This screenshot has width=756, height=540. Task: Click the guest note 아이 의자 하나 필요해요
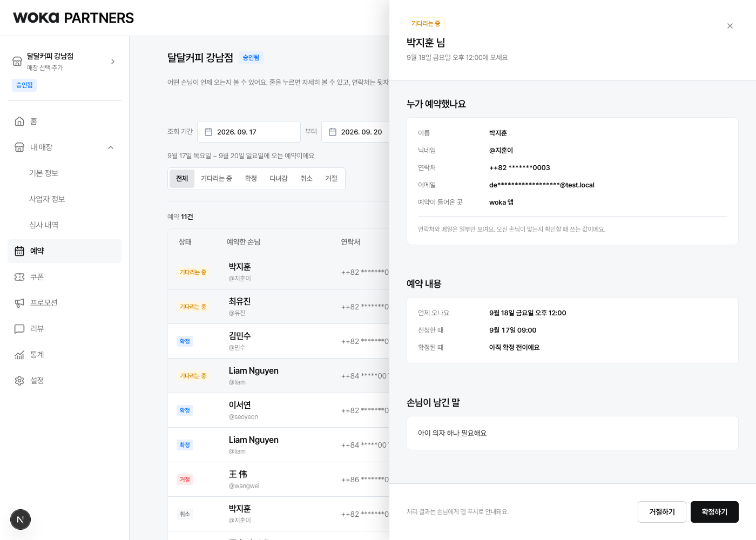tap(452, 433)
